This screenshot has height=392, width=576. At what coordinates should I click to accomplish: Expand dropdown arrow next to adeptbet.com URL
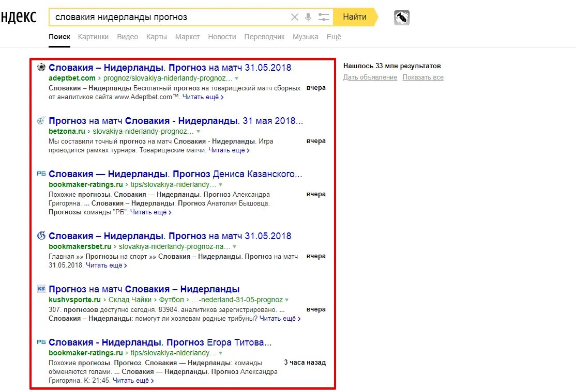[237, 78]
